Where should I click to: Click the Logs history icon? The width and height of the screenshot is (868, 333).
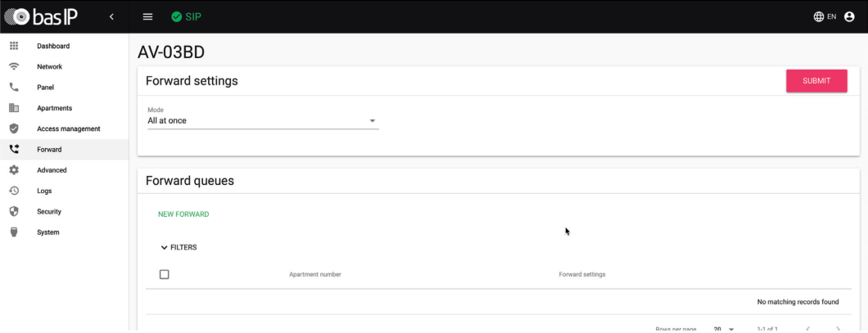pos(14,191)
